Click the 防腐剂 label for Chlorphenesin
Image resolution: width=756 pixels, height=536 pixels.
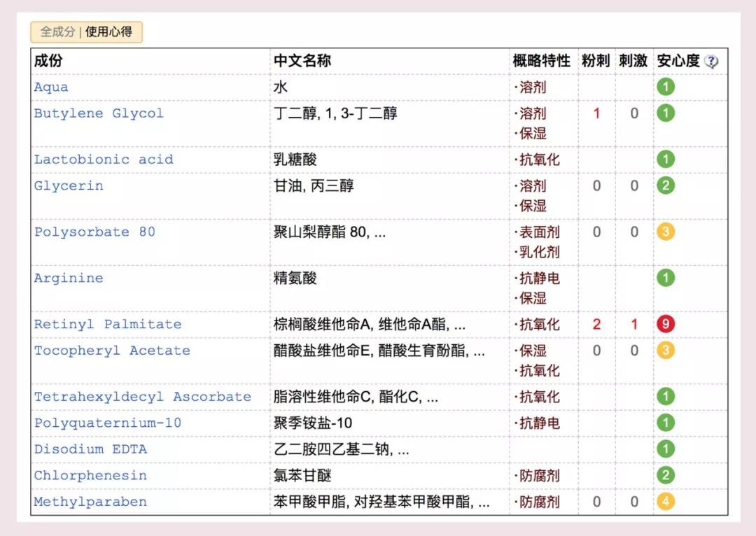540,475
